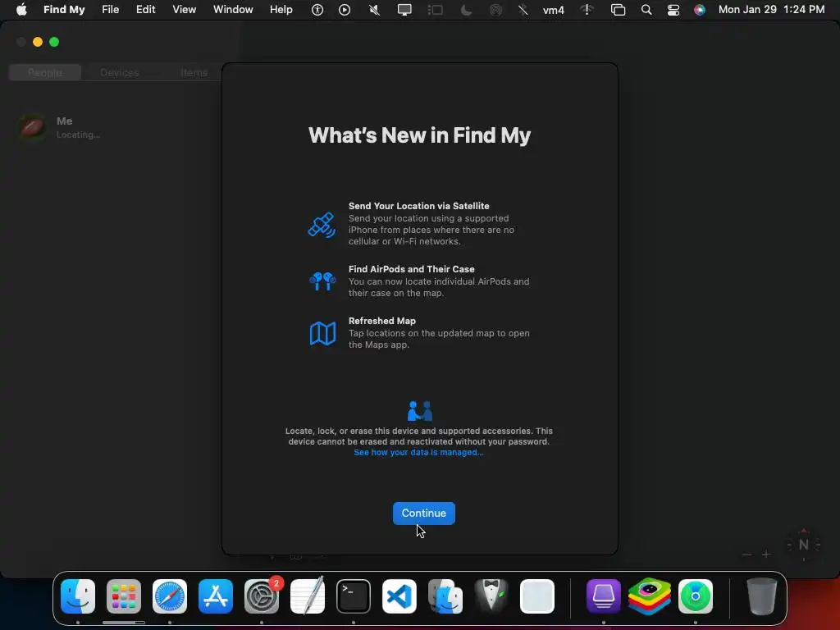Switch to the Devices tab

tap(120, 72)
